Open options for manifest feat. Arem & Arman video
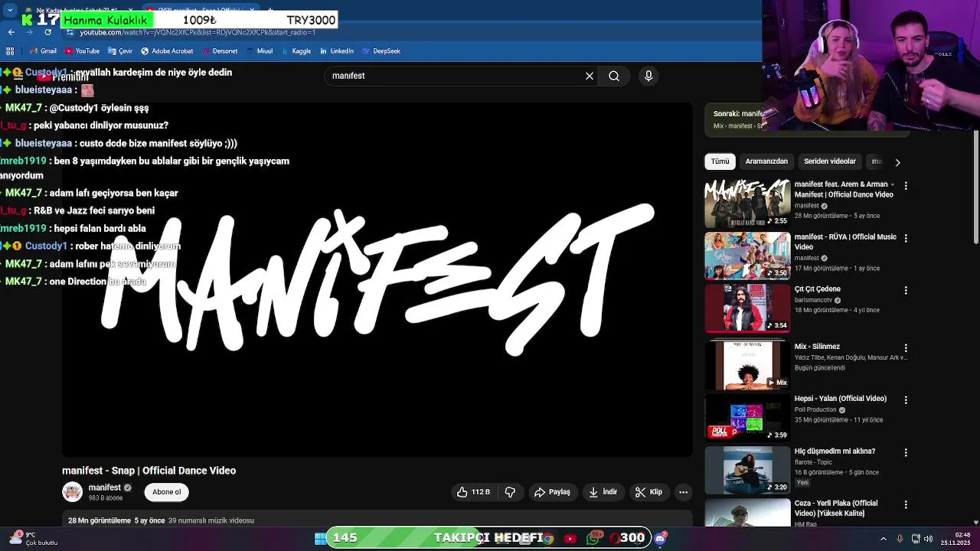This screenshot has width=980, height=551. click(906, 185)
